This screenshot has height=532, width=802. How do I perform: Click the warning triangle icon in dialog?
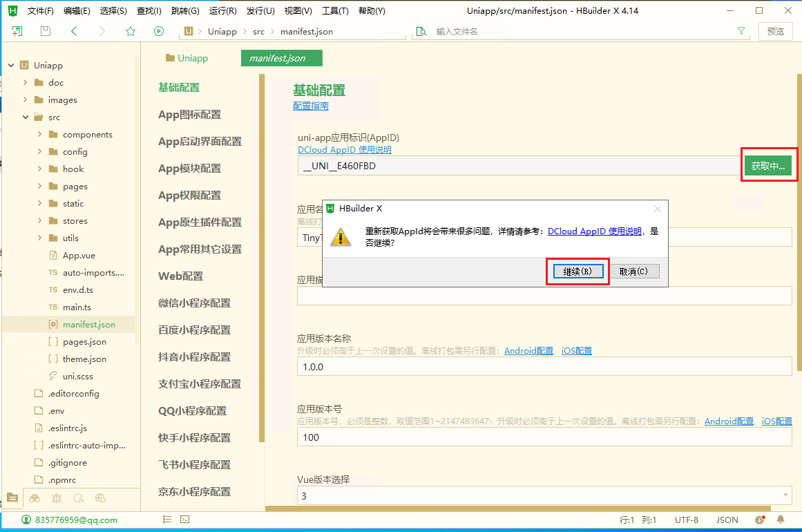point(341,238)
